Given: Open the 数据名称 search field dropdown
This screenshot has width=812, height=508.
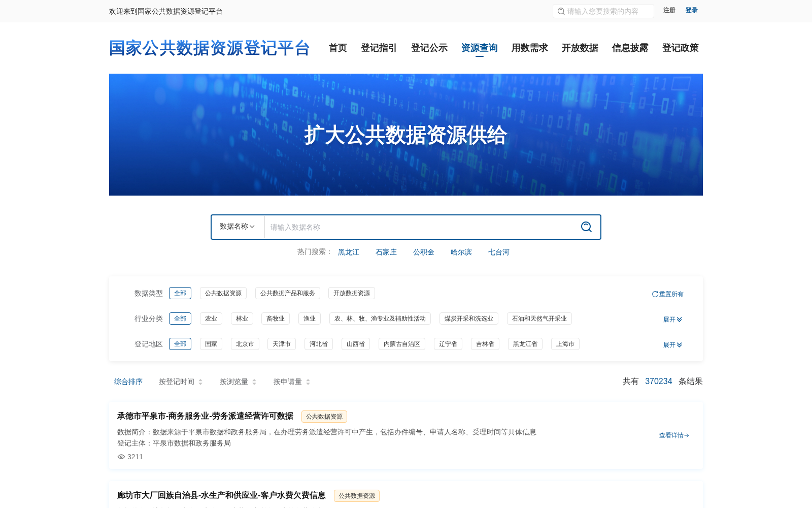Looking at the screenshot, I should pyautogui.click(x=236, y=227).
